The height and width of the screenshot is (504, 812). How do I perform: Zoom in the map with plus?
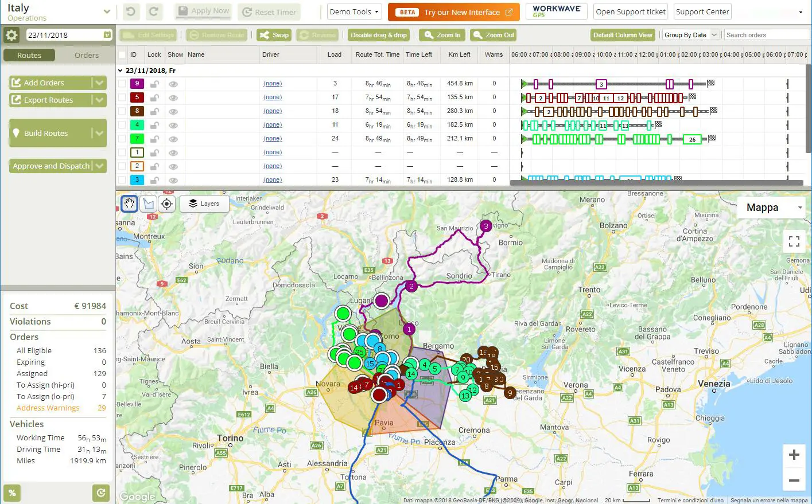pos(794,455)
